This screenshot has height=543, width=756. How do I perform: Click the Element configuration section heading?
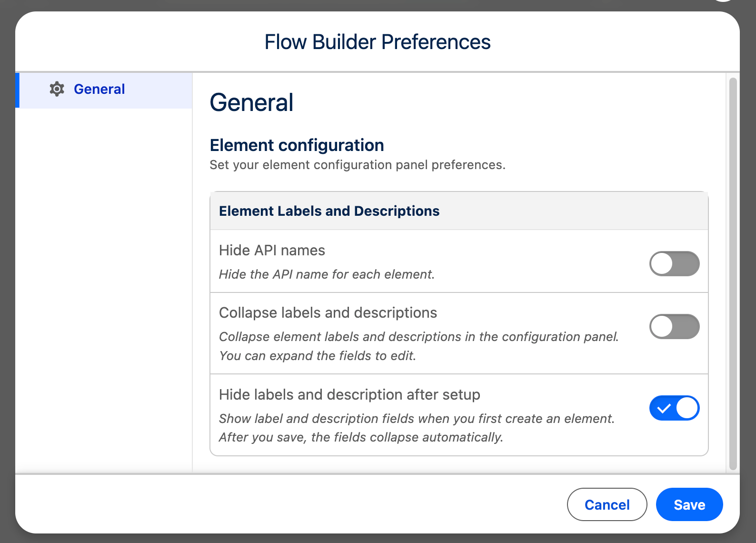(297, 145)
